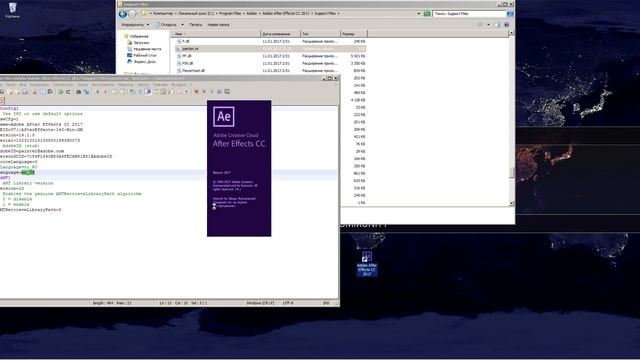Open Загрузки in Explorer sidebar
The width and height of the screenshot is (640, 360).
coord(138,42)
